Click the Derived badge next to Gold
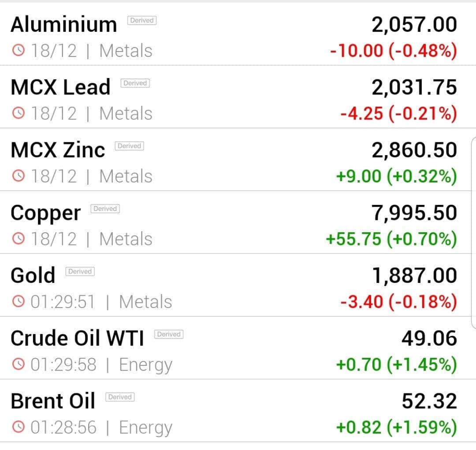The height and width of the screenshot is (450, 476). pyautogui.click(x=80, y=271)
